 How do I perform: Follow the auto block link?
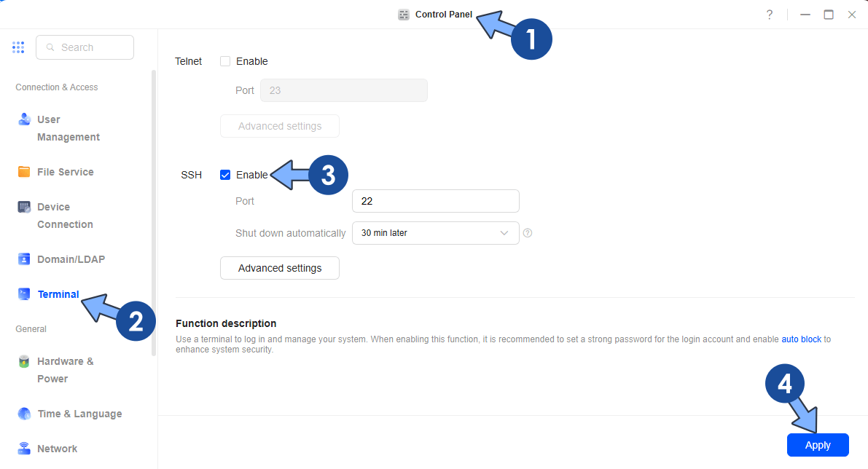click(801, 339)
